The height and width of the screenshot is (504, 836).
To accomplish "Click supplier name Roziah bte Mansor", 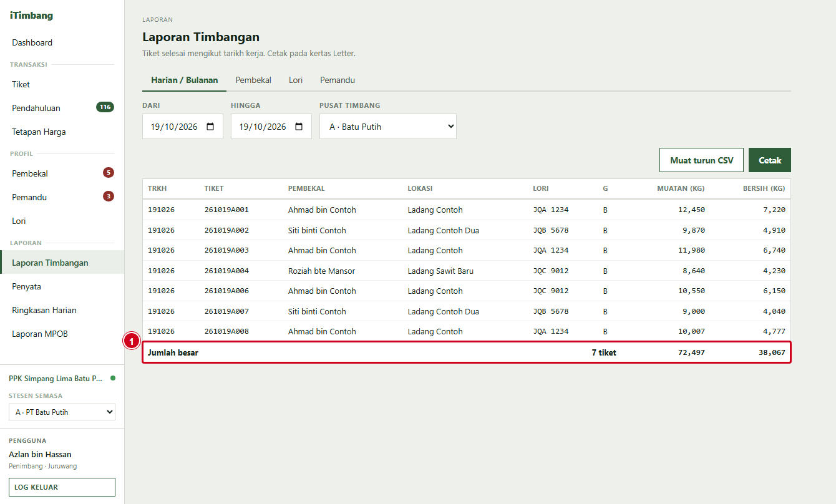I will (322, 271).
